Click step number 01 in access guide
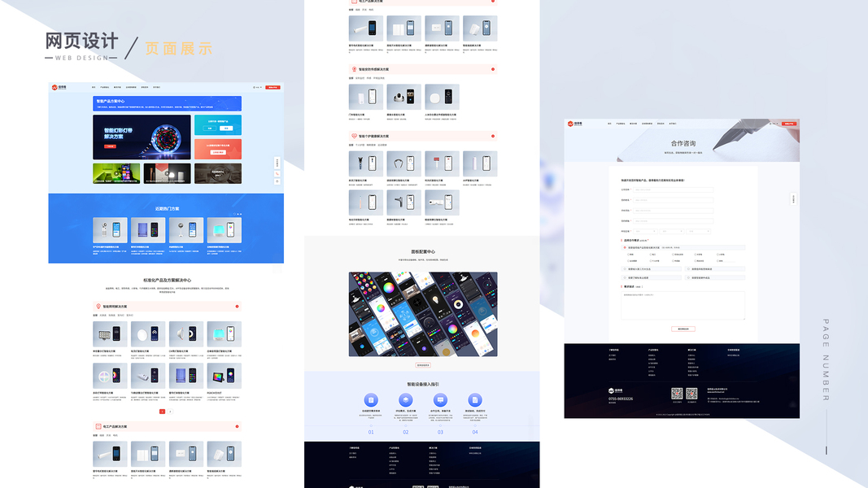Image resolution: width=868 pixels, height=488 pixels. 371,432
